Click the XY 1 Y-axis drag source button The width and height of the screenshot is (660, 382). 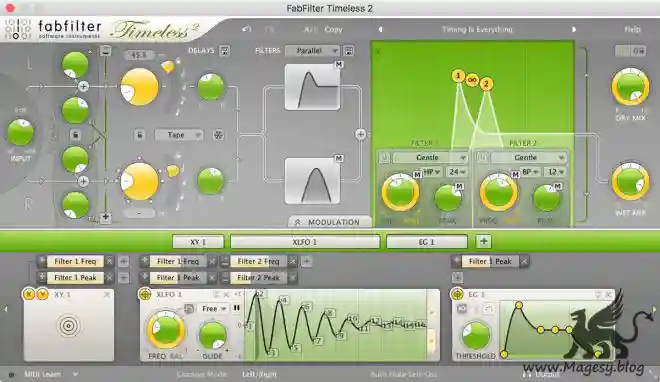pyautogui.click(x=42, y=294)
